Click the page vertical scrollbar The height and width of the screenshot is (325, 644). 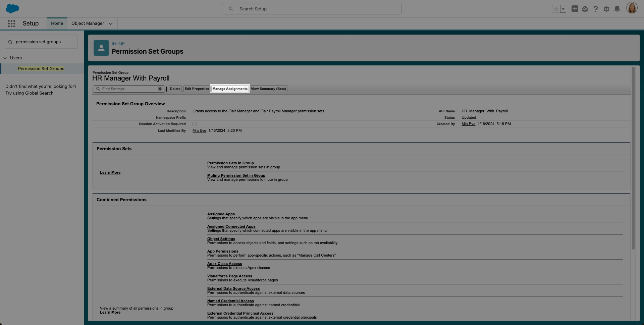(633, 158)
